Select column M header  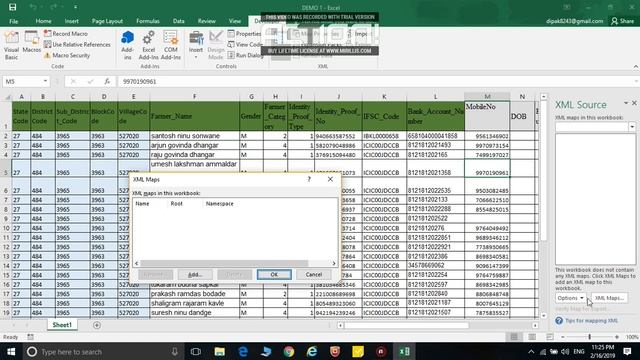coord(487,97)
